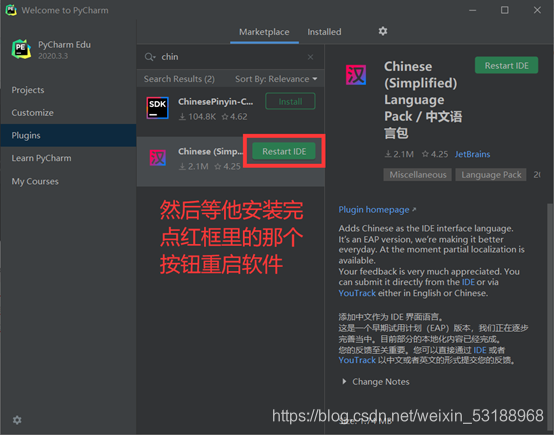Click the ChinesePinyin SDK plugin icon

(158, 108)
